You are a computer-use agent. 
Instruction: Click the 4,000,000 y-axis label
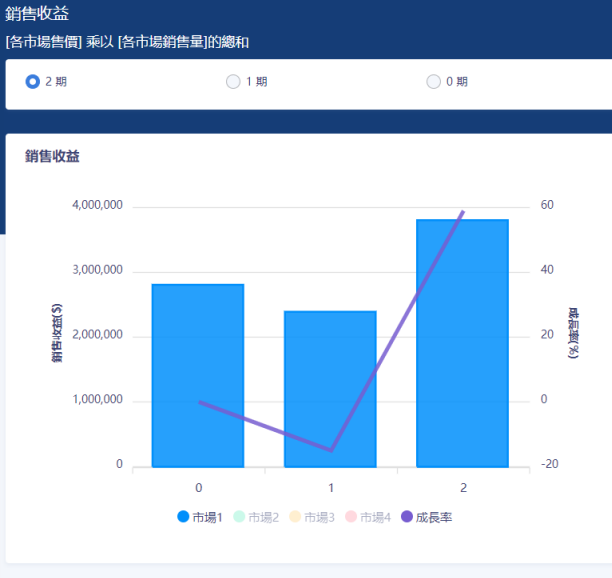click(97, 206)
